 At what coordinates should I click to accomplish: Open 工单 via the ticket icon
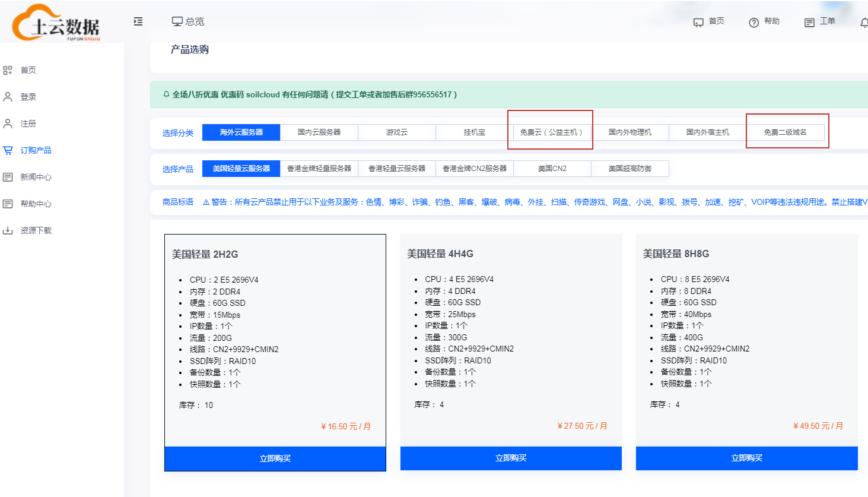pyautogui.click(x=809, y=21)
